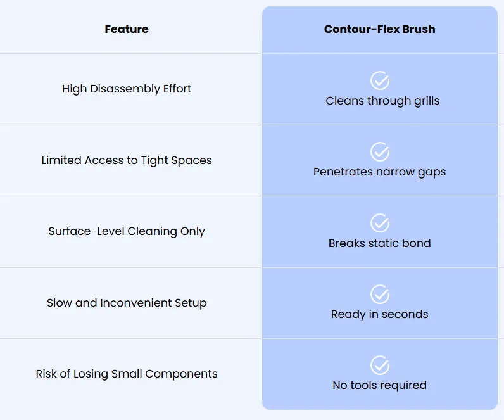The image size is (504, 420).
Task: Click the Ready in seconds text
Action: (380, 314)
